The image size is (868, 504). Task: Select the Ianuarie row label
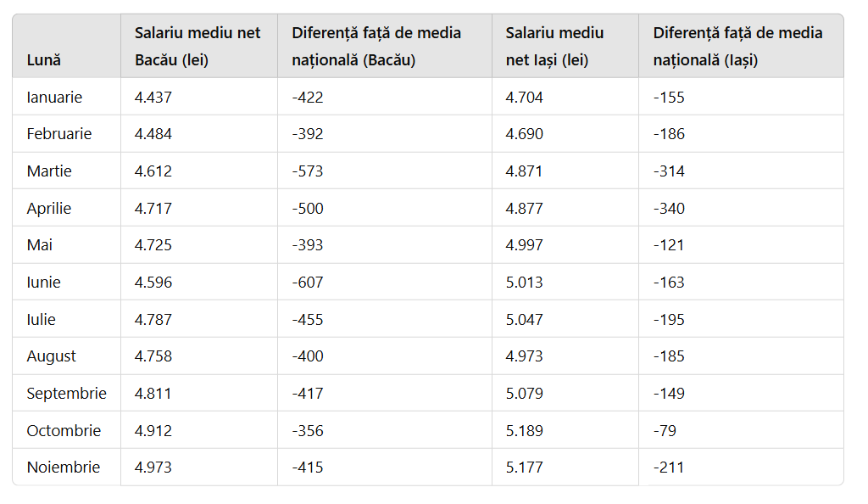click(x=54, y=97)
